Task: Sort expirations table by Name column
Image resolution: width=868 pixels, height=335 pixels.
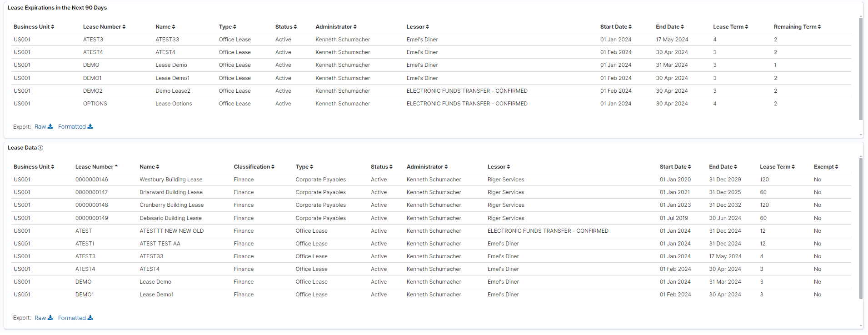Action: (165, 27)
